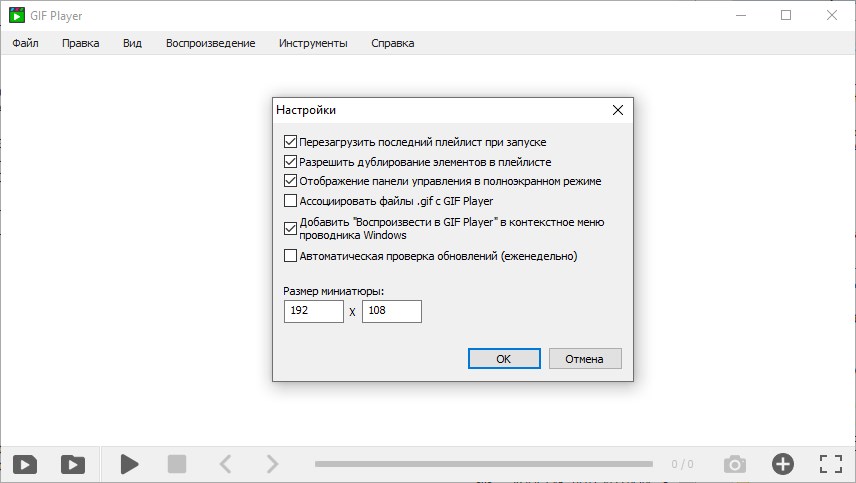Toggle 'Добавить Воспроизвести в GIF Player' context menu checkbox
This screenshot has height=483, width=856.
click(290, 229)
